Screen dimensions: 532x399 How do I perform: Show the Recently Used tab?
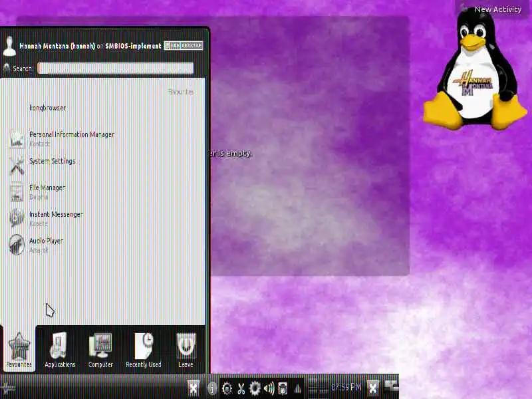pos(143,350)
